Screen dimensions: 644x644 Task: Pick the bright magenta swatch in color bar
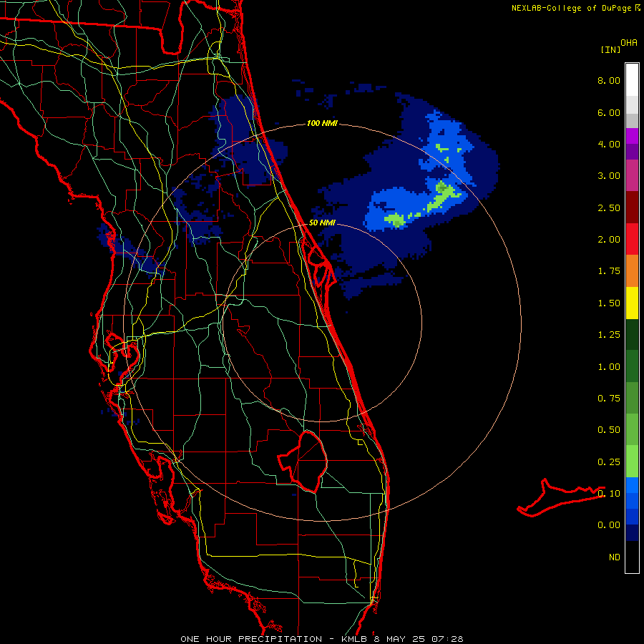[x=632, y=136]
